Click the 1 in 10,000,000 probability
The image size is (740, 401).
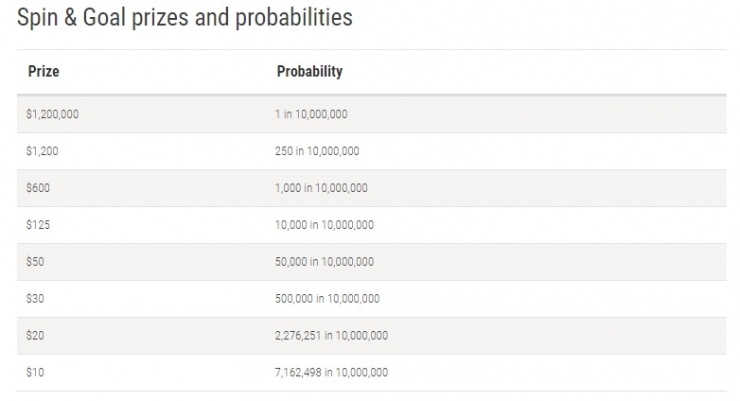point(311,114)
